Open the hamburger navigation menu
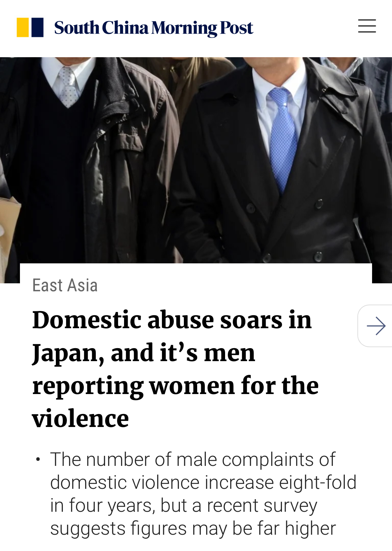Image resolution: width=392 pixels, height=551 pixels. pos(367,26)
